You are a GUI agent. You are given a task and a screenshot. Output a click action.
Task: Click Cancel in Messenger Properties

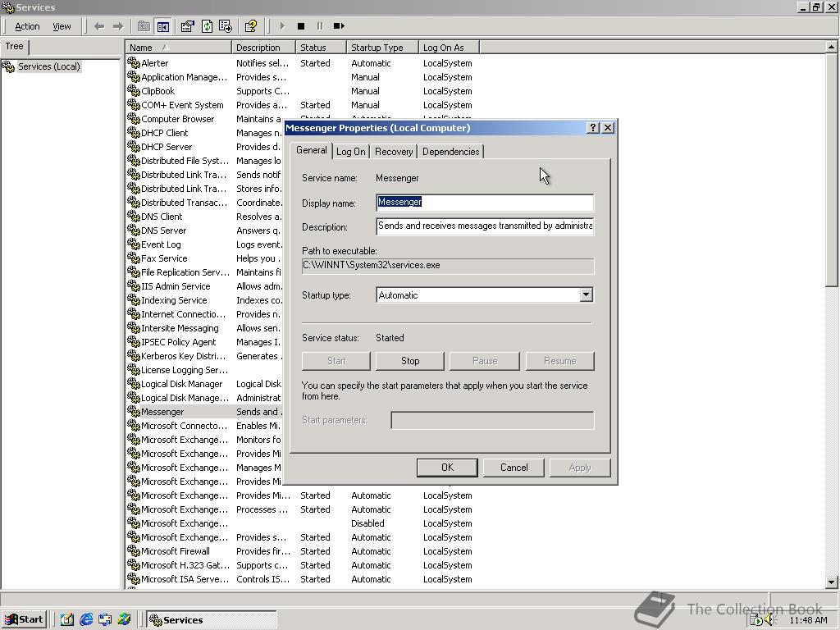514,468
